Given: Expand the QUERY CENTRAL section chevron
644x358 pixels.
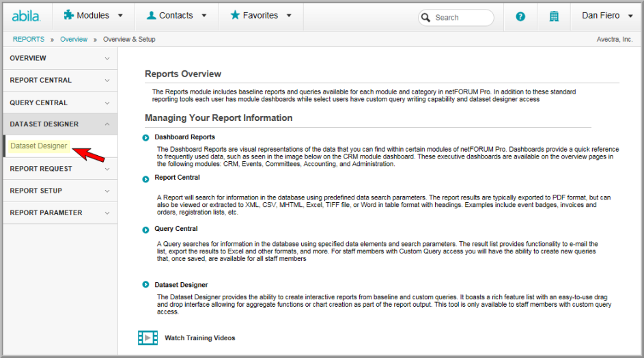Looking at the screenshot, I should pyautogui.click(x=107, y=102).
